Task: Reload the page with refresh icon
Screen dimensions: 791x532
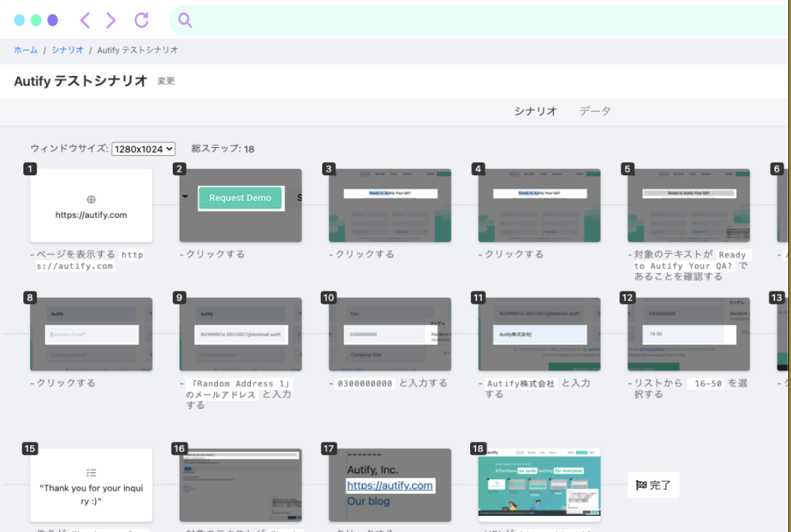Action: 141,21
